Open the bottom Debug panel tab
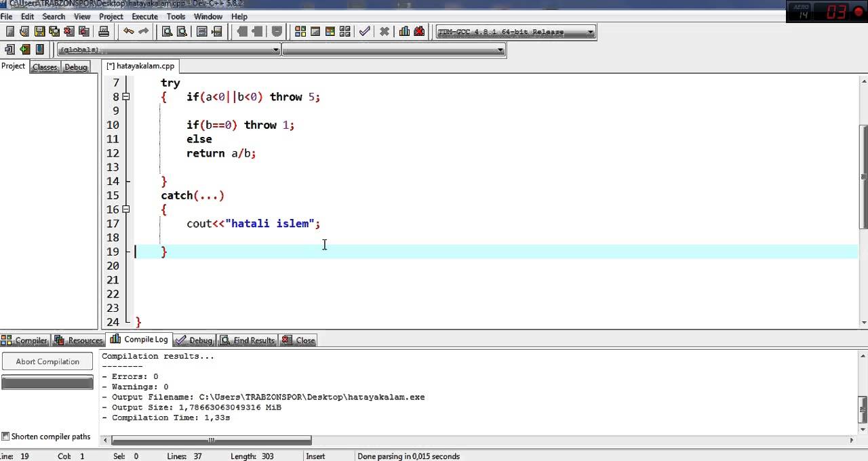868x461 pixels. point(194,340)
